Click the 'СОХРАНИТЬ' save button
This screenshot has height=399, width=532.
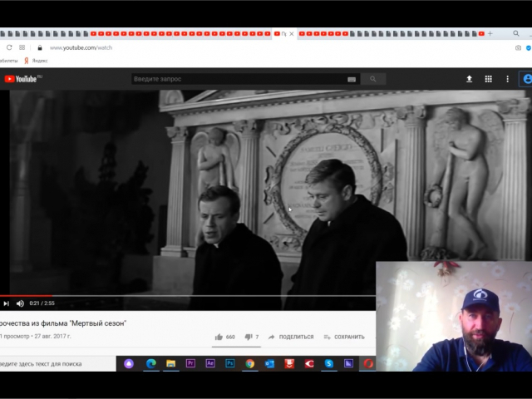pyautogui.click(x=344, y=337)
